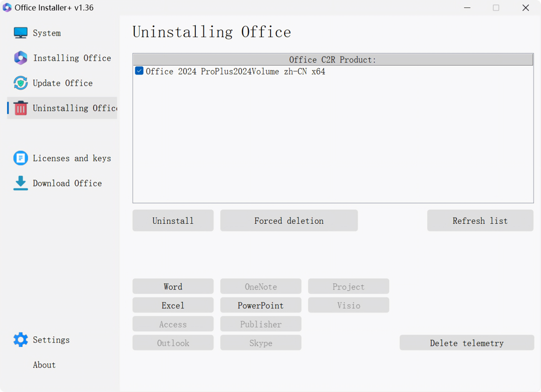Image resolution: width=541 pixels, height=392 pixels.
Task: Click the Update Office shield icon
Action: click(21, 83)
